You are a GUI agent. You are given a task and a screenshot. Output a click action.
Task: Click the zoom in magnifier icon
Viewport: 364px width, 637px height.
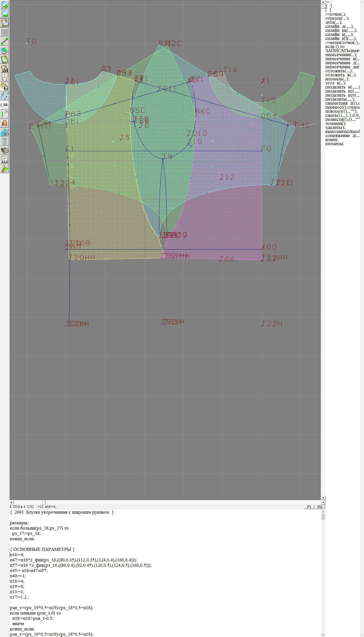5,5
